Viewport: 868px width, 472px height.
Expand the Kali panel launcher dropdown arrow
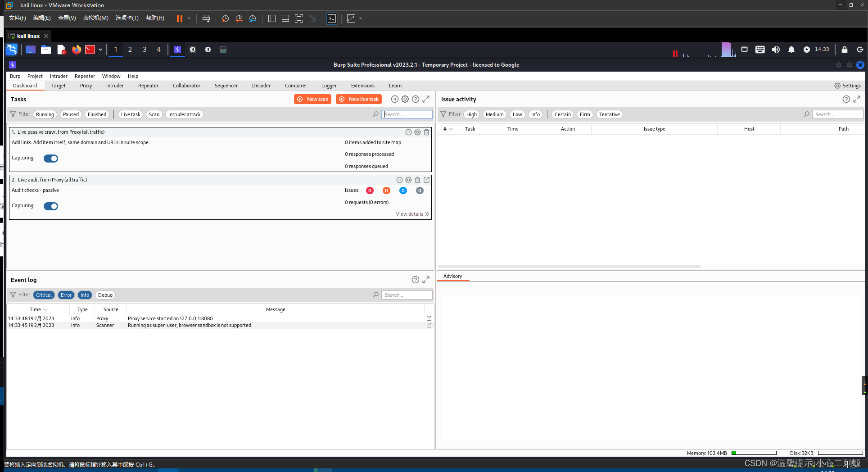click(x=100, y=50)
